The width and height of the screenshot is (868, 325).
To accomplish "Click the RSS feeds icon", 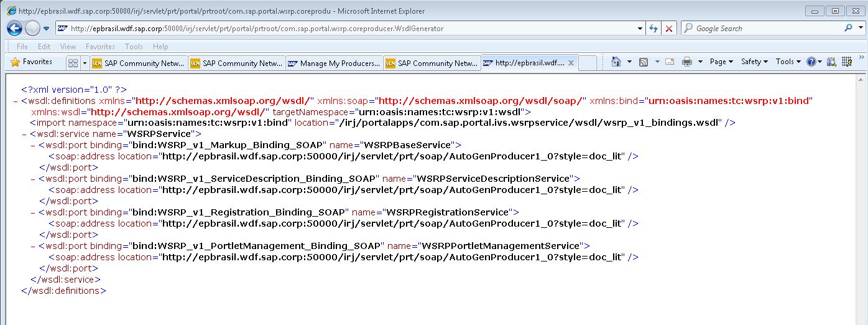I will pos(644,62).
